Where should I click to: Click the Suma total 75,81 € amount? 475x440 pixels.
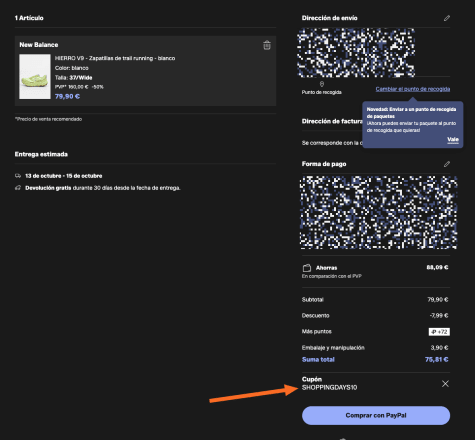437,359
